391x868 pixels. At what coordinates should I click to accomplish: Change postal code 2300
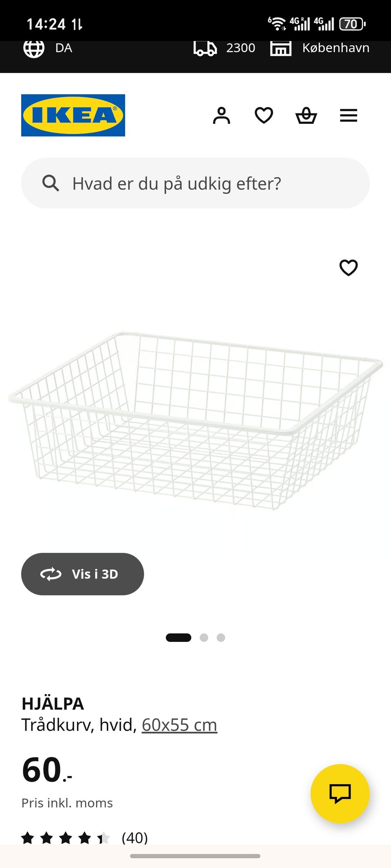coord(241,48)
